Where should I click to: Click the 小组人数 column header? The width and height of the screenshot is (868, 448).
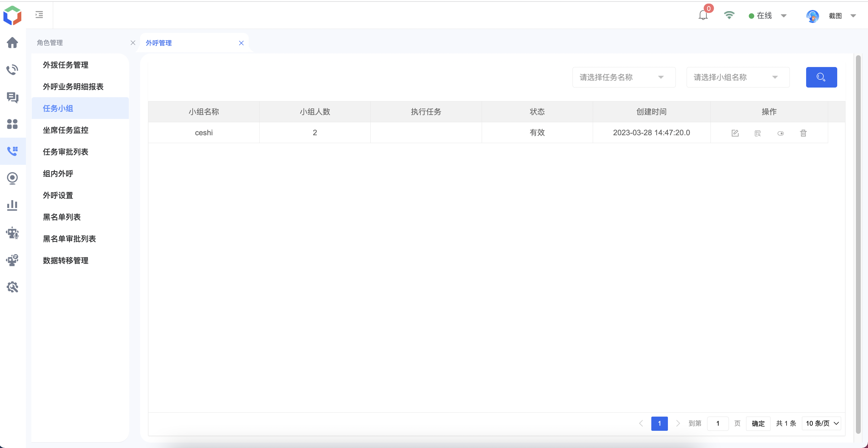pos(315,112)
